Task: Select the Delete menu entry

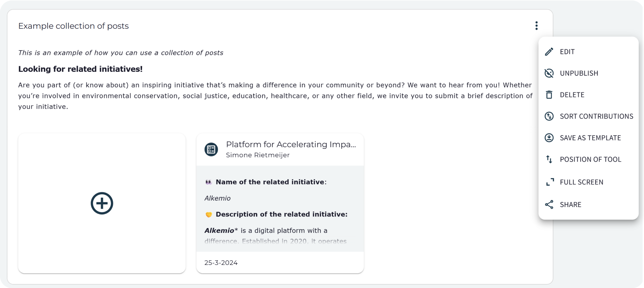Action: coord(572,95)
